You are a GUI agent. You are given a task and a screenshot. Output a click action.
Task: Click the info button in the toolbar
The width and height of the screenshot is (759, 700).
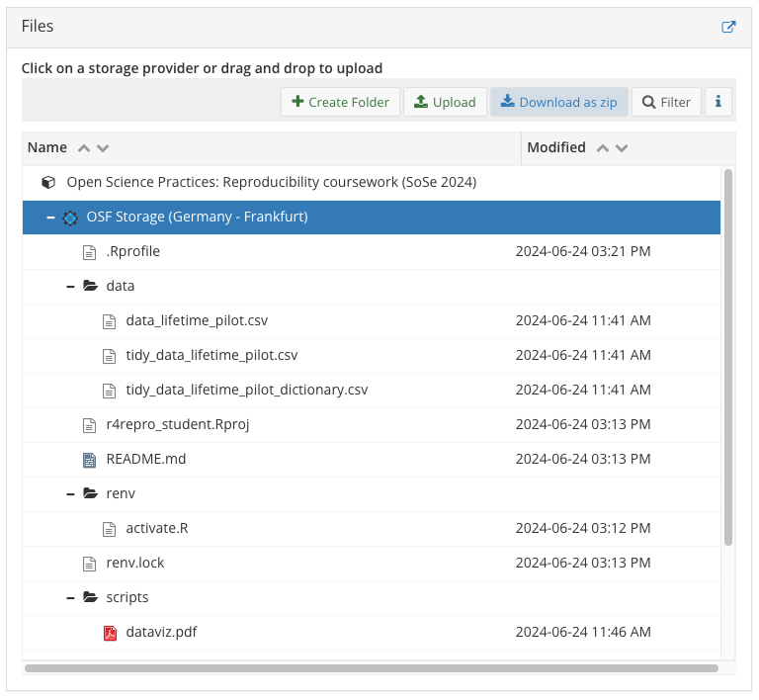coord(717,102)
